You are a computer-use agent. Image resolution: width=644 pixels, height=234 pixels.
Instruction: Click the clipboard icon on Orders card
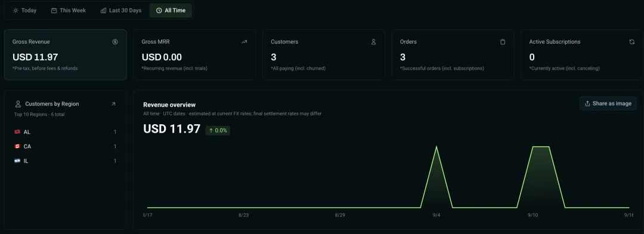pyautogui.click(x=503, y=42)
